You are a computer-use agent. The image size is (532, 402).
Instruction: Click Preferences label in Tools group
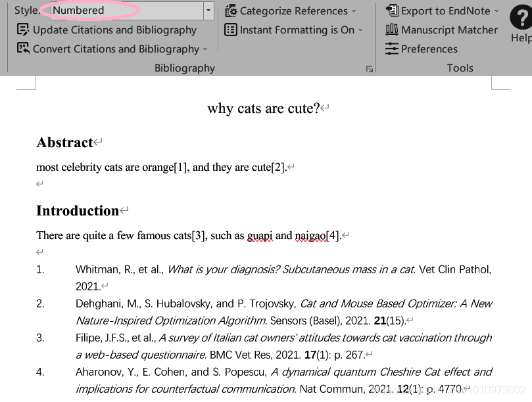(x=429, y=49)
